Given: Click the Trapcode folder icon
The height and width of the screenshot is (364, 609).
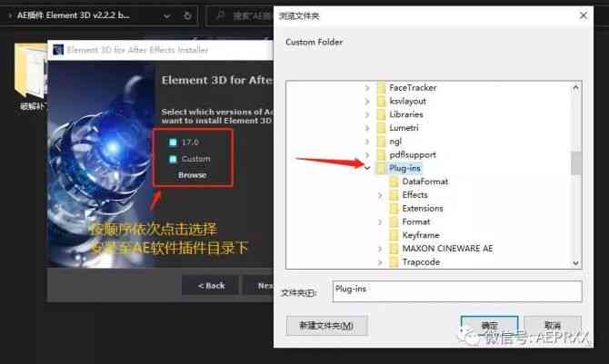Looking at the screenshot, I should (394, 262).
